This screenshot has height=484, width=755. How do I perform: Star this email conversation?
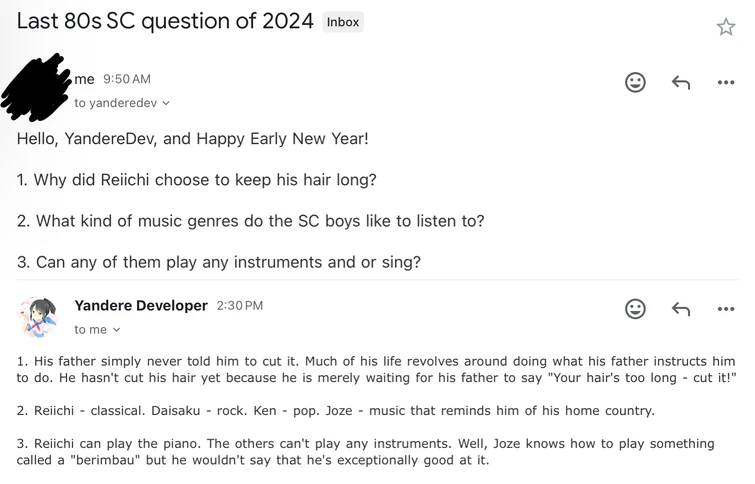726,27
